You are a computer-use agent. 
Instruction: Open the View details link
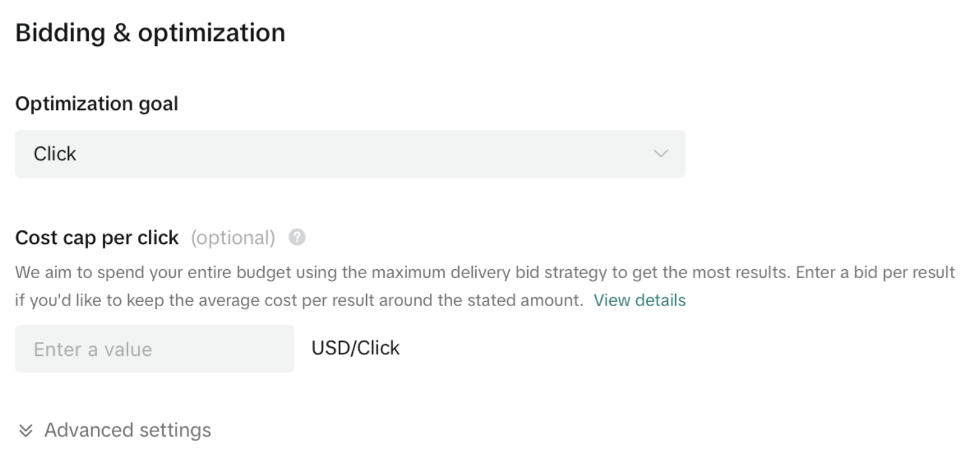[639, 300]
